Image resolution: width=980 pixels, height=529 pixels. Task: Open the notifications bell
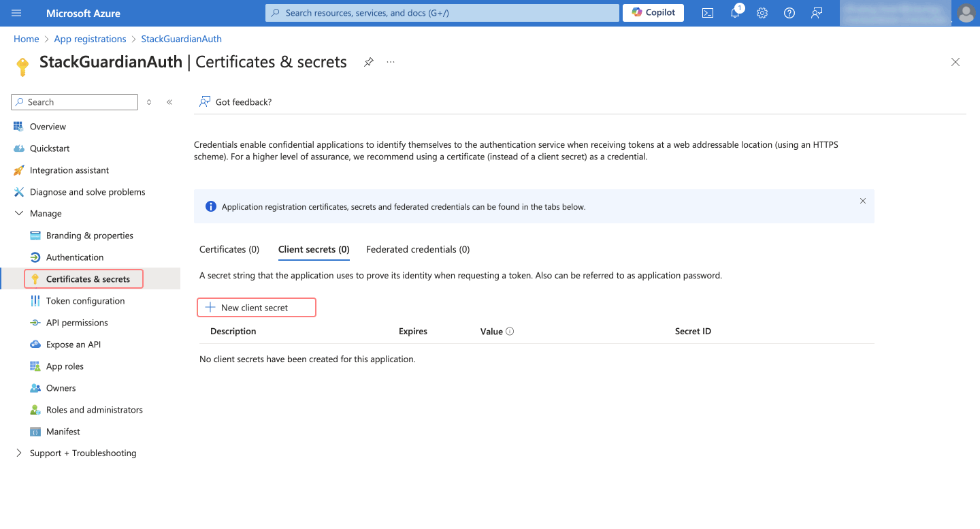click(734, 12)
